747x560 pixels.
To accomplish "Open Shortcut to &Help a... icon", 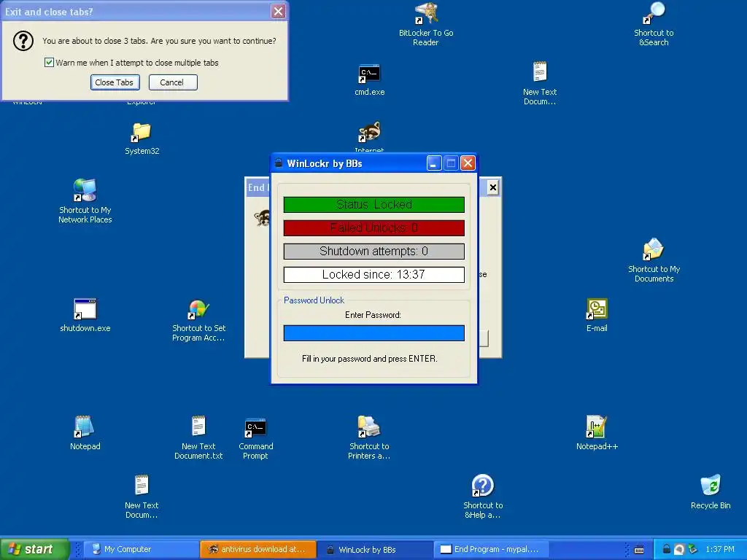I will tap(483, 486).
